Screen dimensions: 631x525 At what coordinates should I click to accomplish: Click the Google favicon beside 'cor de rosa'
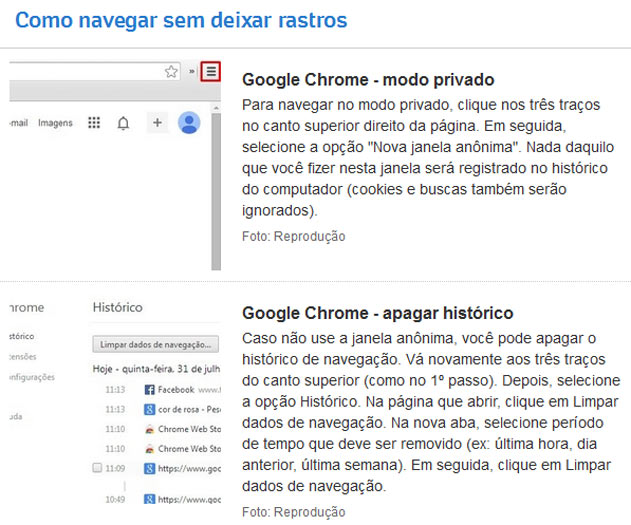click(x=149, y=409)
